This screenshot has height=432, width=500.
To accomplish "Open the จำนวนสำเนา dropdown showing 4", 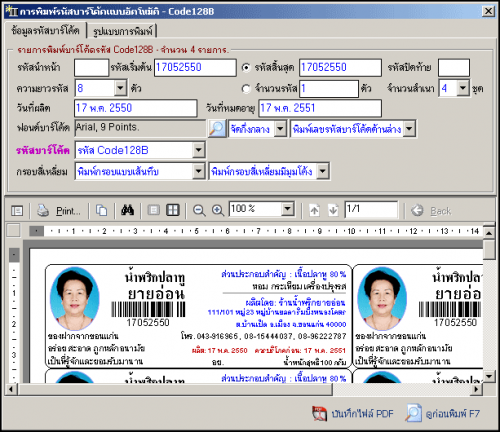I will [x=463, y=88].
